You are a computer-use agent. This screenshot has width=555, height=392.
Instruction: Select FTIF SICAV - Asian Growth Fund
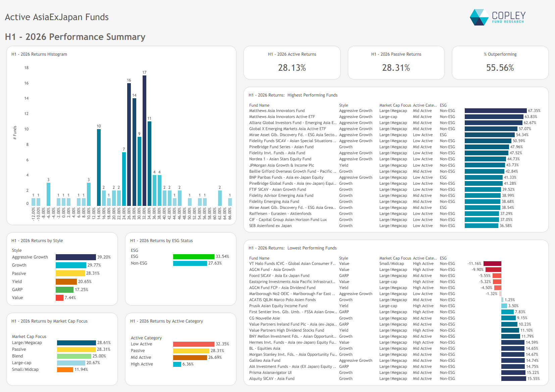[x=277, y=189]
